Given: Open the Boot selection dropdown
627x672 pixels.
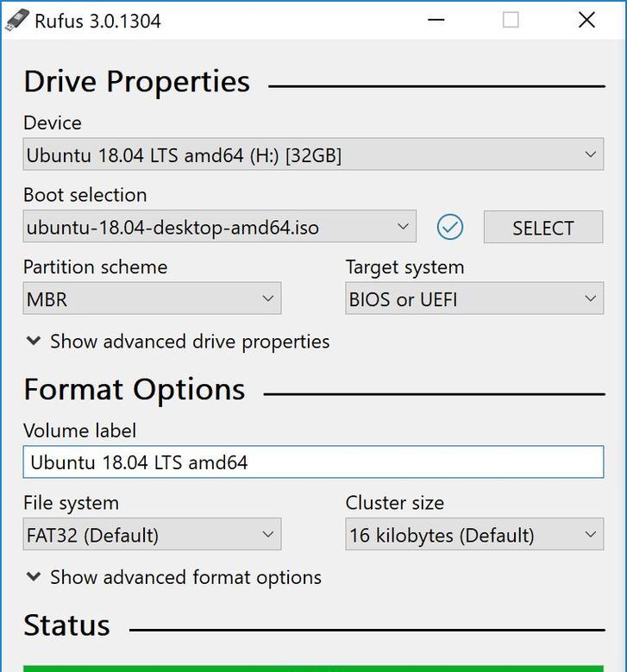Looking at the screenshot, I should tap(219, 226).
